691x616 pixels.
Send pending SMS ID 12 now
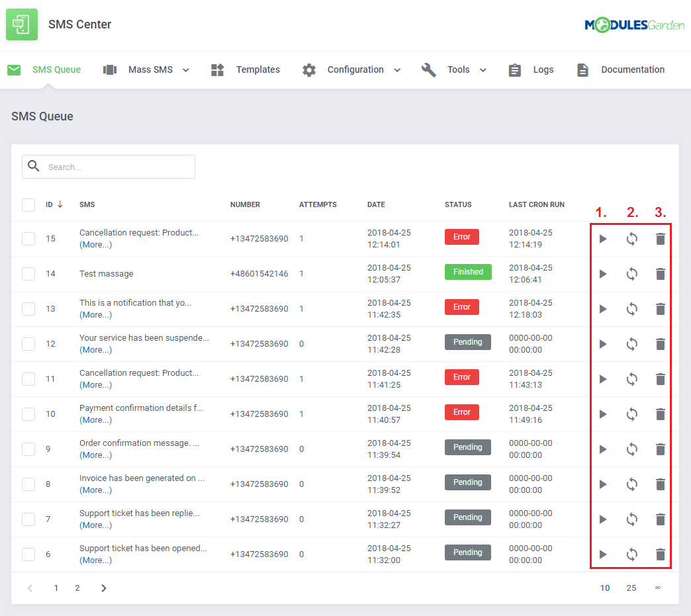point(603,344)
